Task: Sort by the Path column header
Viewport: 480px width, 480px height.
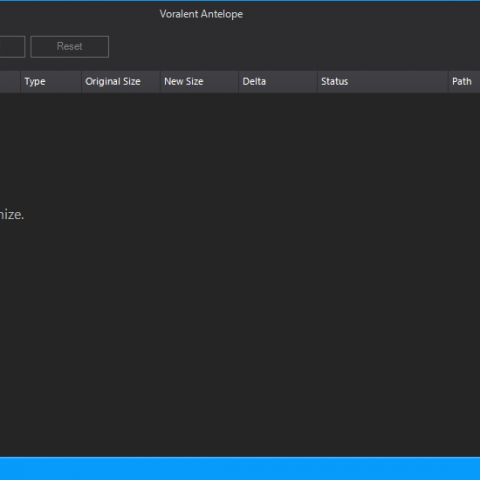Action: click(464, 82)
